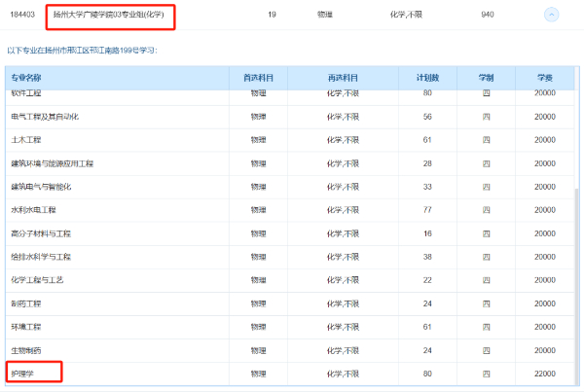Click the 制药工程 major name

[x=27, y=303]
